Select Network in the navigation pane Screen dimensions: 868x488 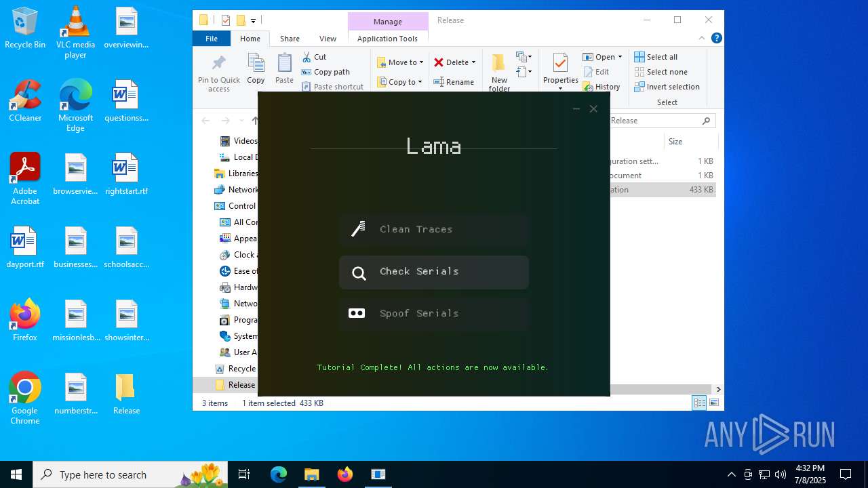pyautogui.click(x=235, y=190)
